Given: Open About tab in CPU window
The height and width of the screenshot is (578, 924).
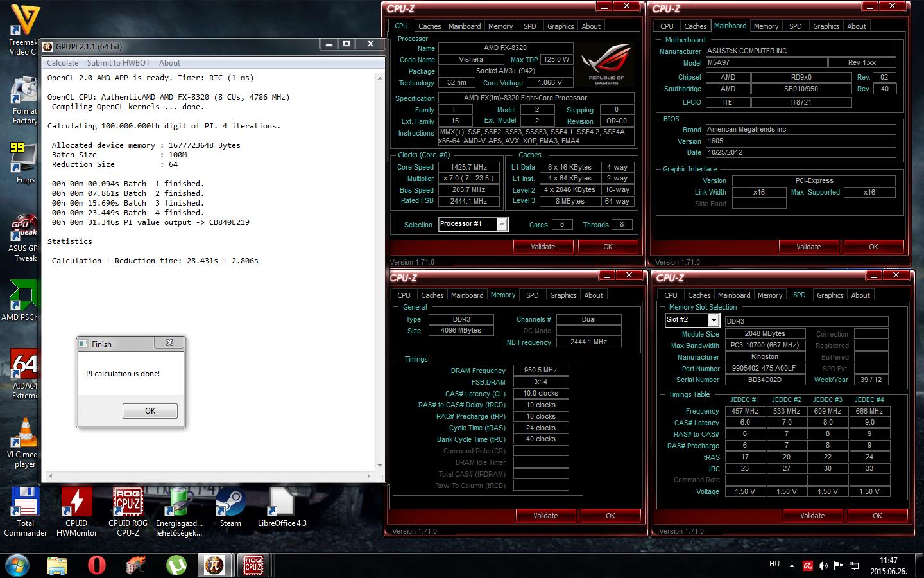Looking at the screenshot, I should 591,26.
